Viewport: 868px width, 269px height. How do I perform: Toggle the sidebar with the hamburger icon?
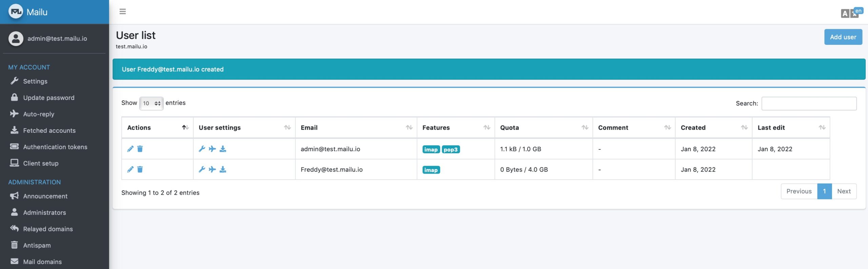point(123,12)
